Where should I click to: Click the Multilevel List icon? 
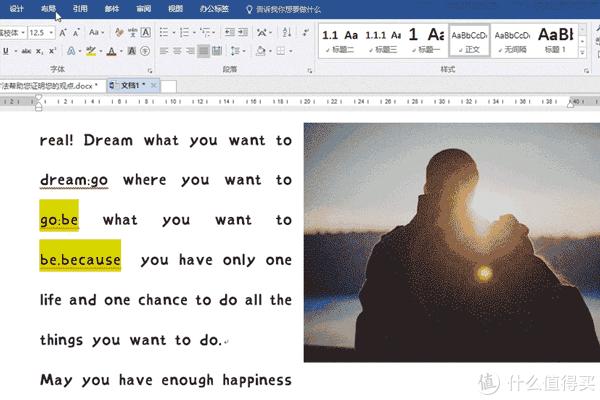pos(205,33)
